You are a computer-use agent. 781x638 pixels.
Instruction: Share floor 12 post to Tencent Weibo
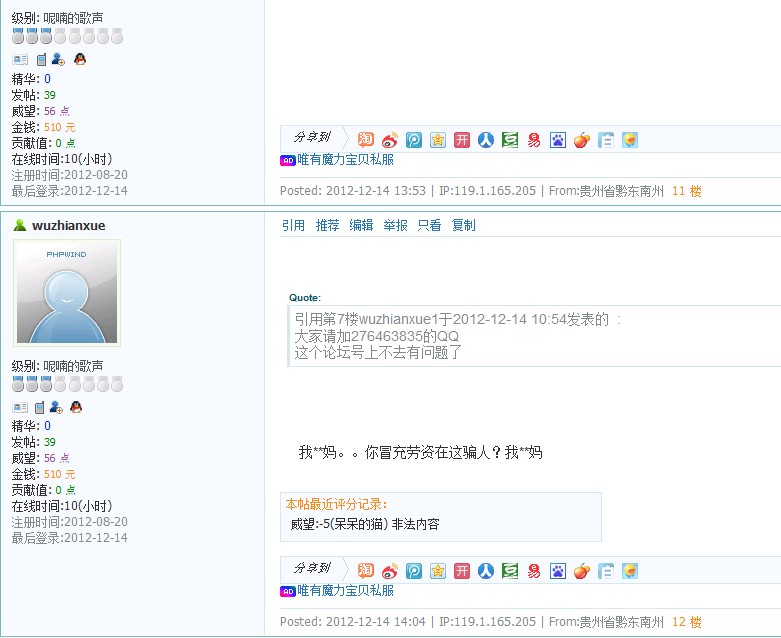click(413, 571)
